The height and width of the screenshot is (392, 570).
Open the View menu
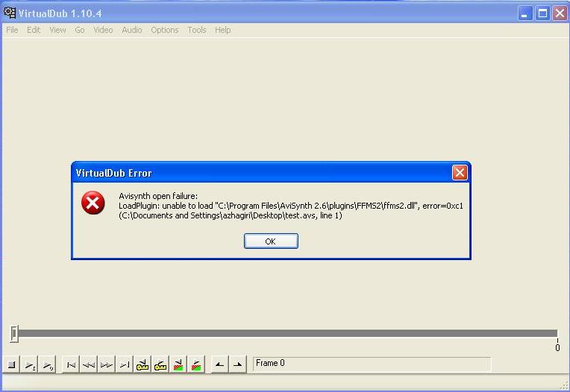click(57, 30)
